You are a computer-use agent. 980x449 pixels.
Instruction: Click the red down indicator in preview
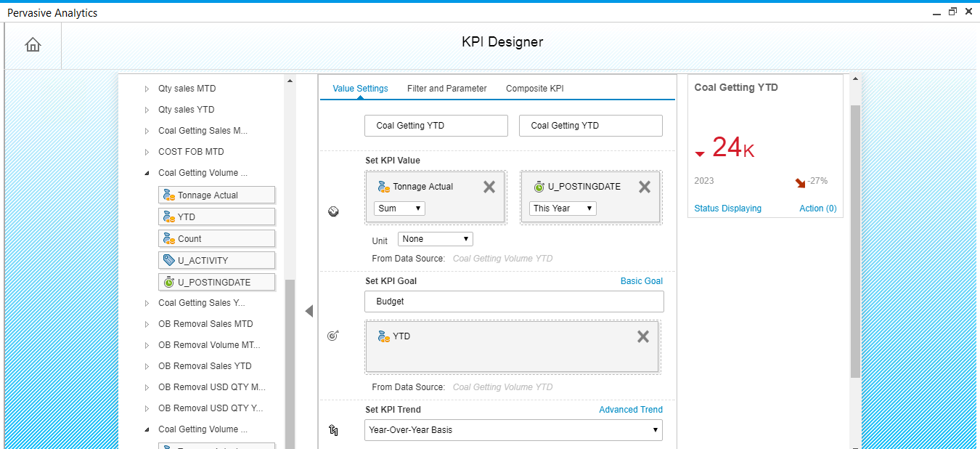[x=700, y=154]
